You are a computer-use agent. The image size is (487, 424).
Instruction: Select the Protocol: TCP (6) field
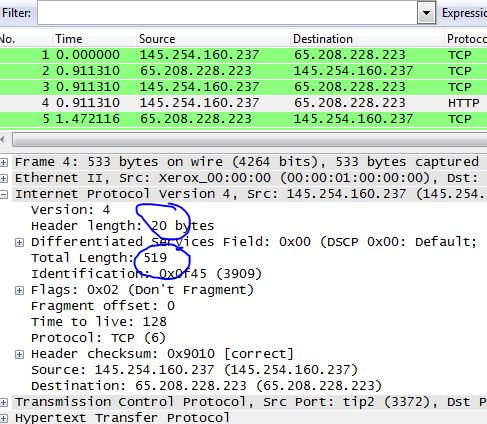pos(98,338)
